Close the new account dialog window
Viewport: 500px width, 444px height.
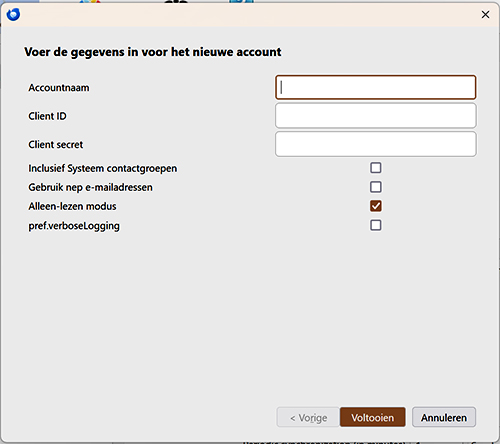(485, 14)
